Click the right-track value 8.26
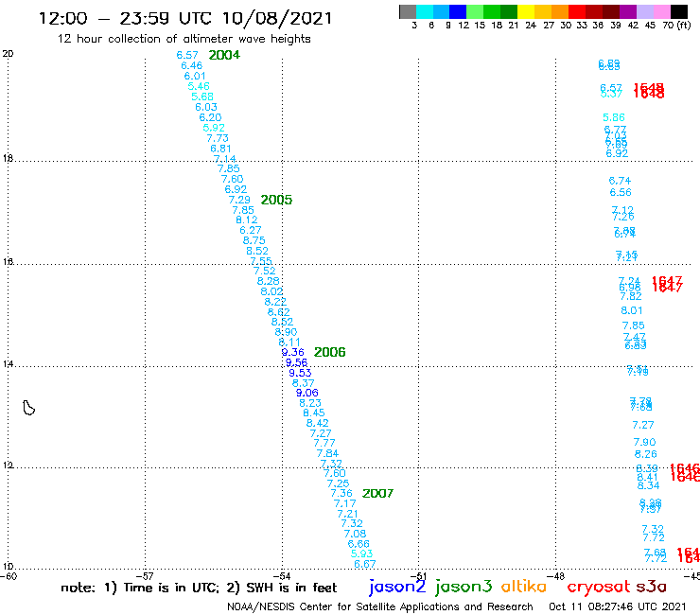This screenshot has height=615, width=700. point(646,454)
